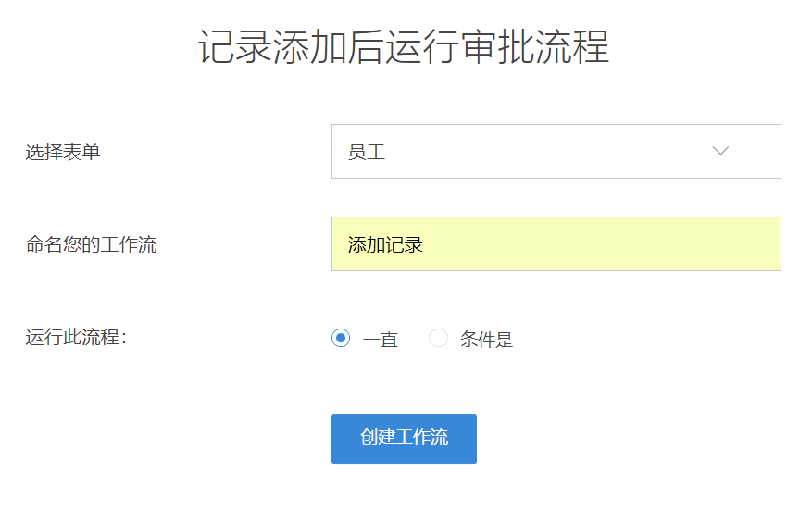Click the 添加记录 text in the name field
Viewport: 812px width, 509px height.
(385, 245)
